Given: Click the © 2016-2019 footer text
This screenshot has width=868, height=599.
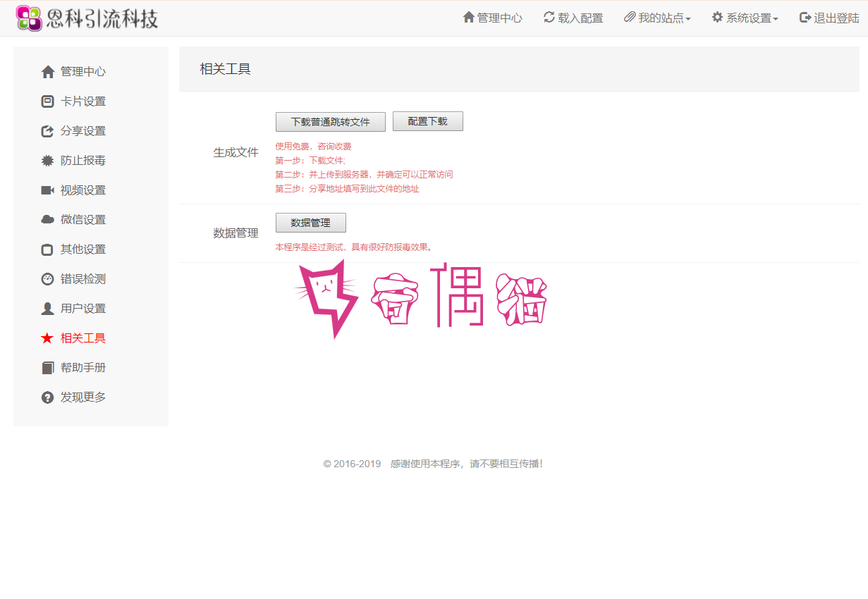Looking at the screenshot, I should click(352, 464).
